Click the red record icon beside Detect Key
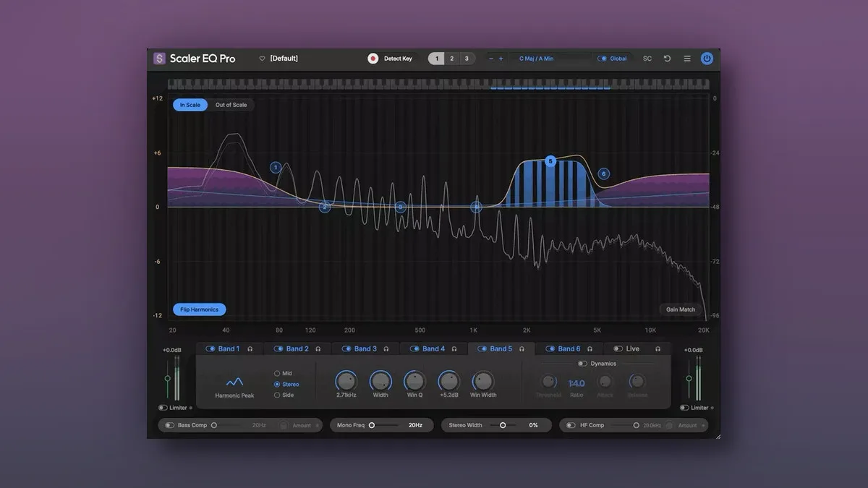 (373, 59)
